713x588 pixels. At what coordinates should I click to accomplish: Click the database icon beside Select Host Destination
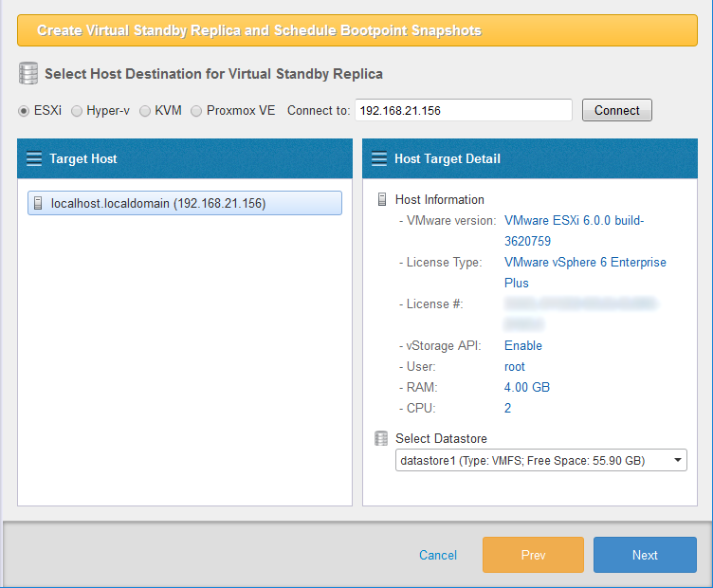tap(28, 74)
